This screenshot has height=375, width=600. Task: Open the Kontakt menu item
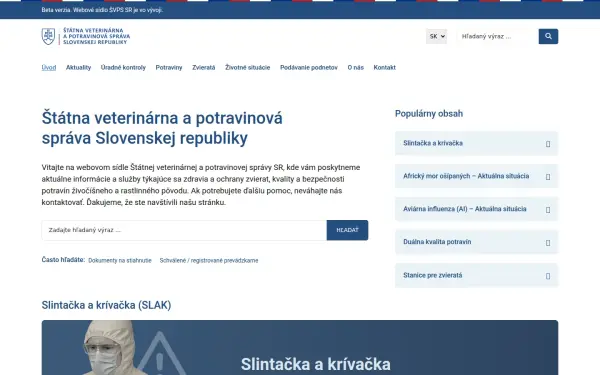coord(385,67)
